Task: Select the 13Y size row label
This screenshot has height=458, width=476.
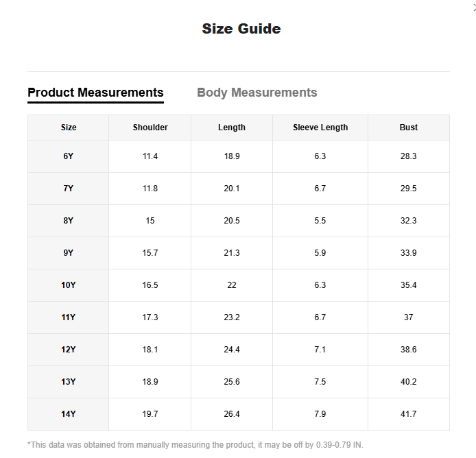Action: click(x=69, y=382)
